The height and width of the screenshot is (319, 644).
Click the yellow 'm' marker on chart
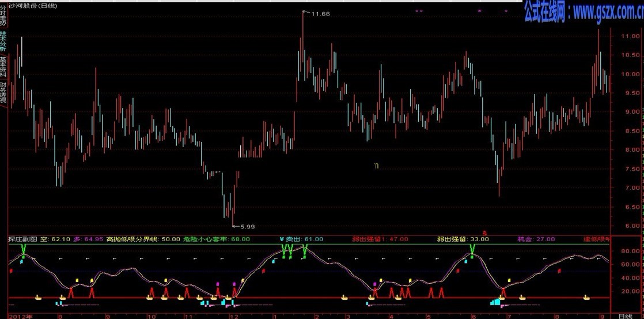376,166
